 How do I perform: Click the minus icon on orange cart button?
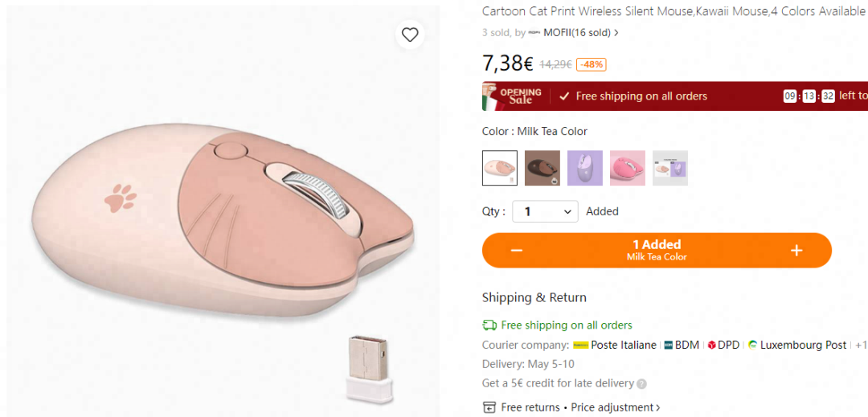tap(517, 251)
